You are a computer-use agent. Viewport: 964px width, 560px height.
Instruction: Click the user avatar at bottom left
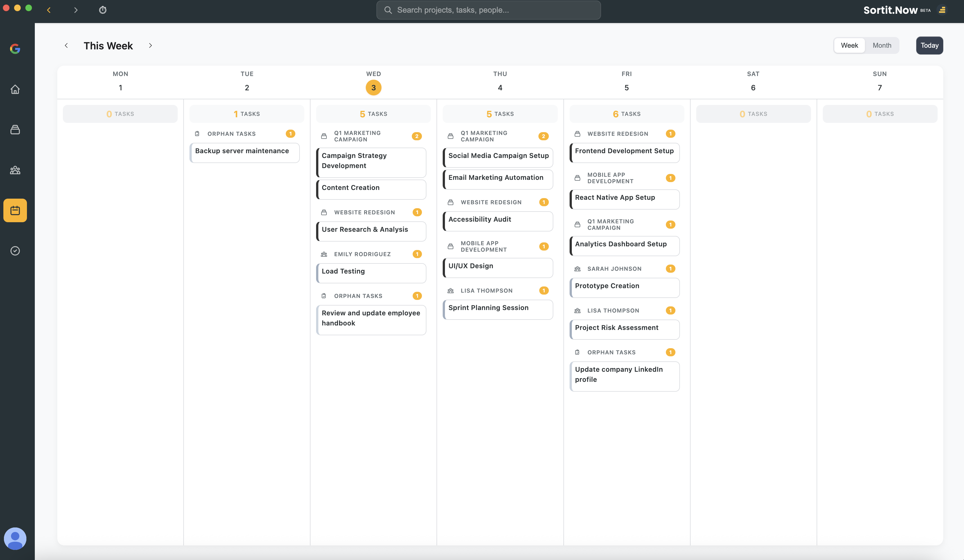point(15,538)
